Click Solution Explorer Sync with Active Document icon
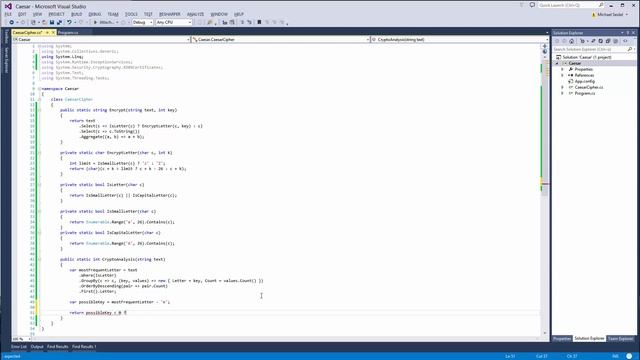 593,41
